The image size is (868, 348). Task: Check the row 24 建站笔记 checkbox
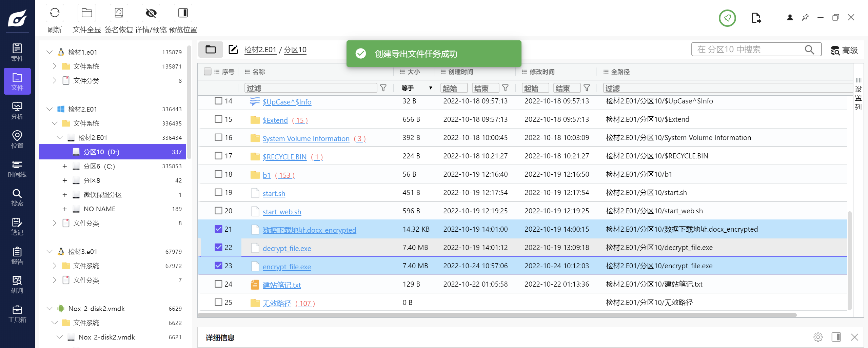pos(218,284)
